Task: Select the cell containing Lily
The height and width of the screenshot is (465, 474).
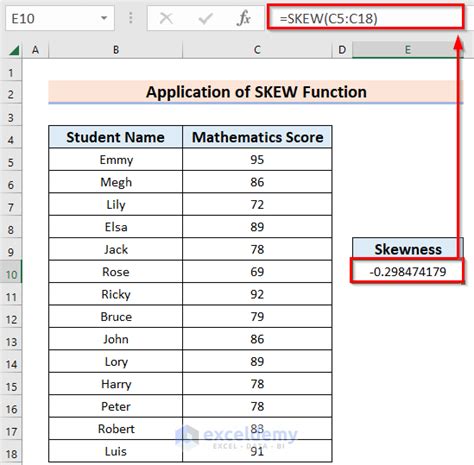Action: pos(116,204)
